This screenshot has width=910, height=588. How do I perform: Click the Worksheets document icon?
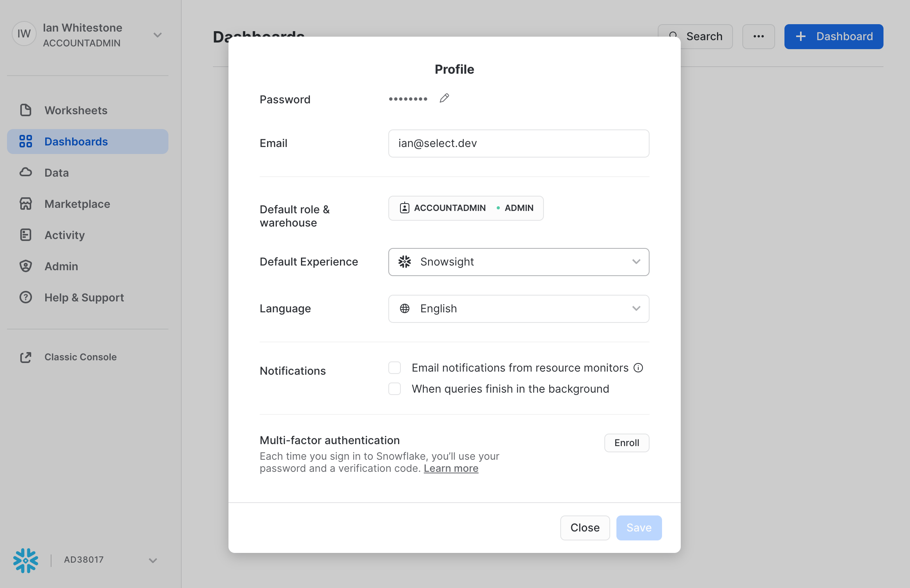[26, 110]
